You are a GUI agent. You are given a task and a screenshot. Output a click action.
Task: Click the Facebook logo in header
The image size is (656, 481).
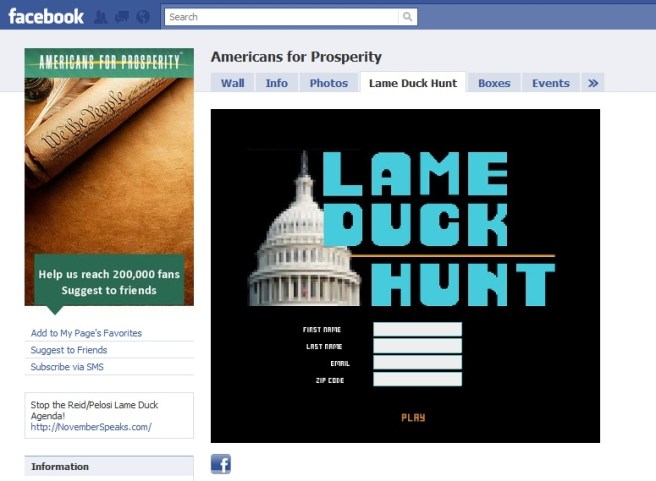tap(46, 17)
